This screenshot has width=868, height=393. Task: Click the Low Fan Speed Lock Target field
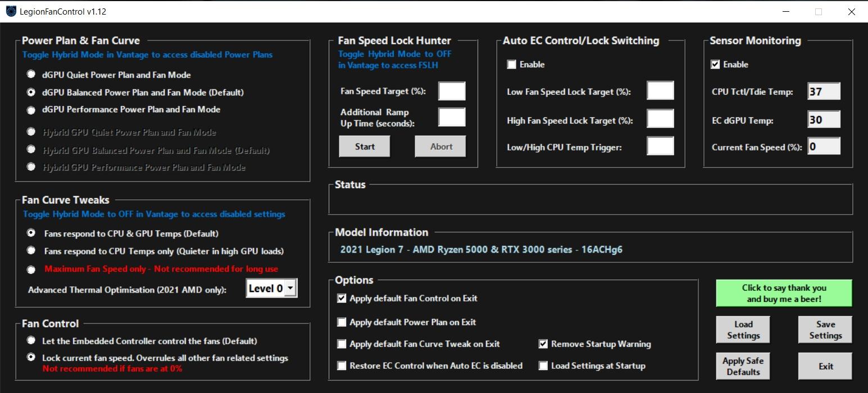tap(660, 91)
